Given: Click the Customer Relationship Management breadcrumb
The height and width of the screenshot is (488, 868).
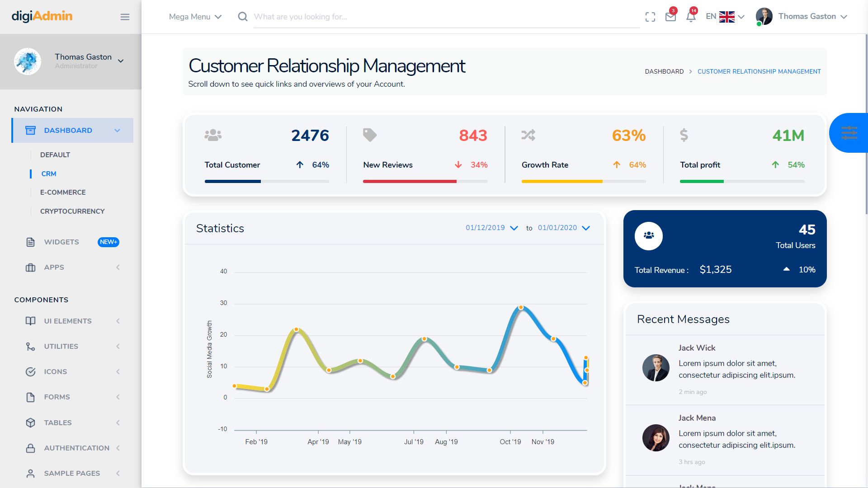Looking at the screenshot, I should tap(759, 71).
